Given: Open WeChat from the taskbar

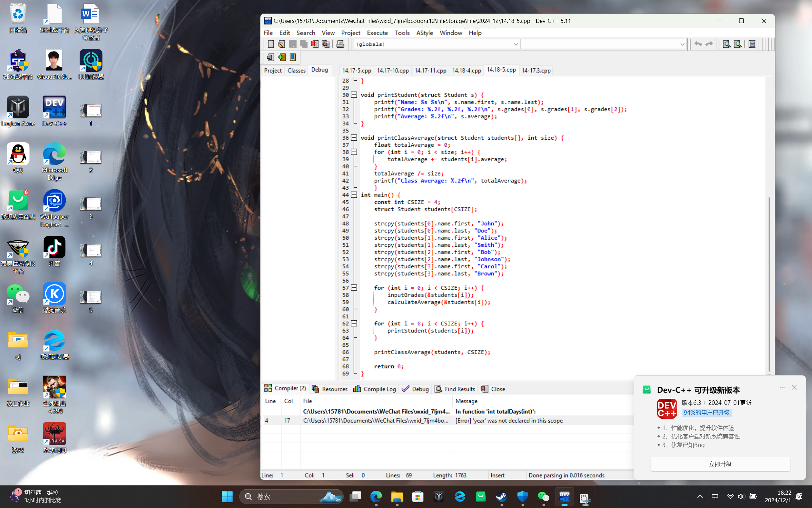Looking at the screenshot, I should (544, 497).
